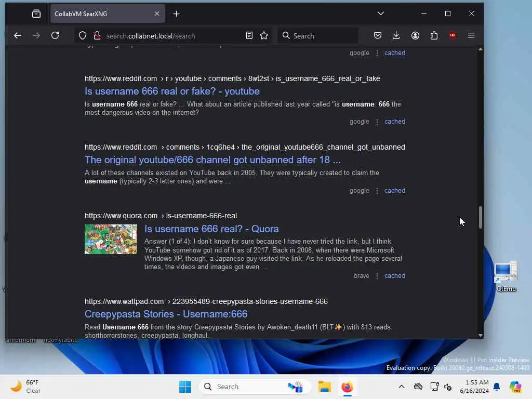Click the Quora result thumbnail image
The height and width of the screenshot is (399, 532).
pos(111,239)
